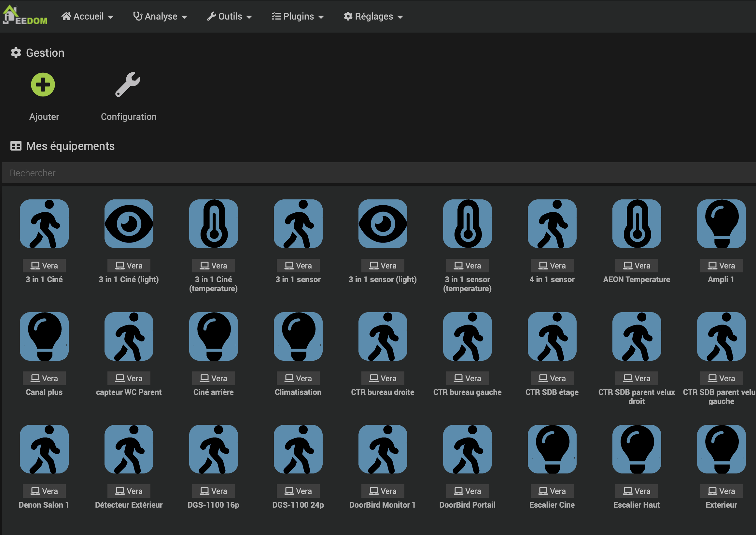Expand the Analyse dropdown caret
The height and width of the screenshot is (535, 756).
click(184, 17)
